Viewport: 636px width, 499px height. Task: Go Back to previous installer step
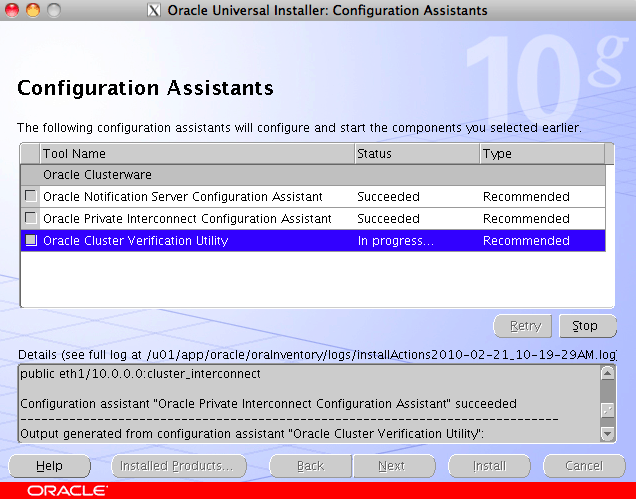click(310, 466)
